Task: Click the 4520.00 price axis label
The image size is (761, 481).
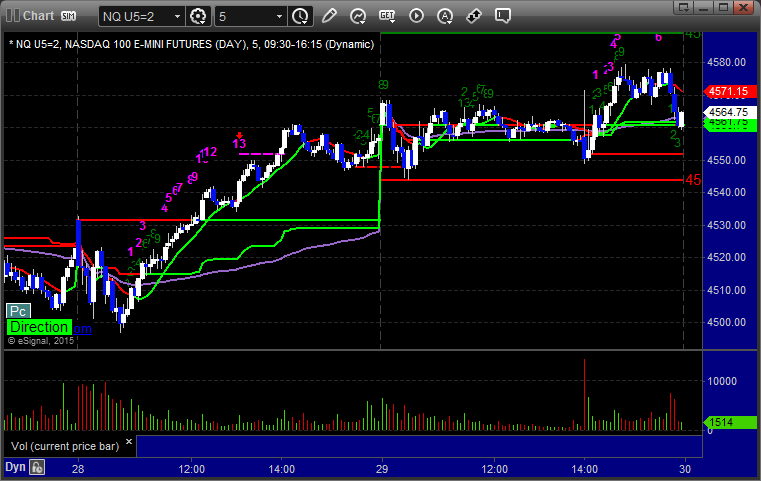Action: pos(726,257)
